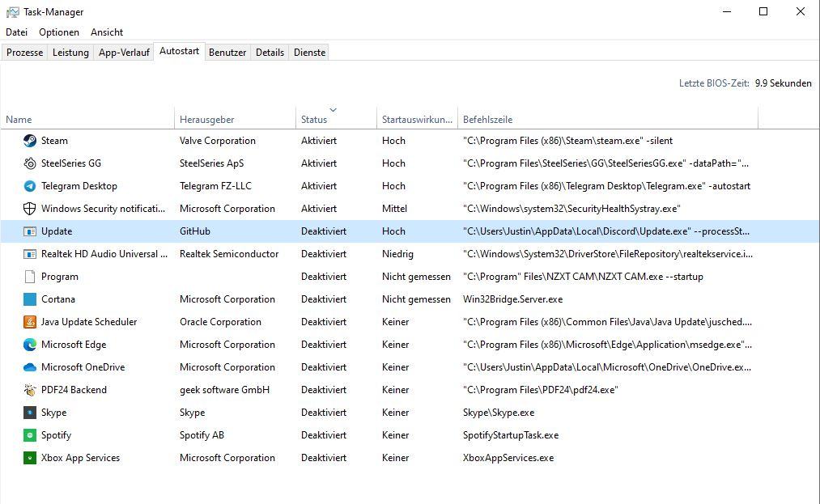The width and height of the screenshot is (820, 504).
Task: Click the Skype\Skype.exe command line
Action: (x=499, y=413)
